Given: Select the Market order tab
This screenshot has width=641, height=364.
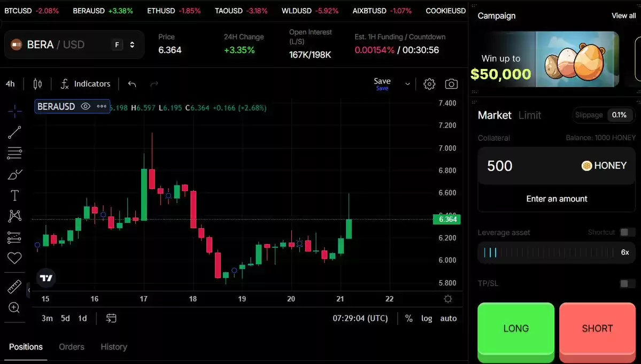Looking at the screenshot, I should point(495,115).
